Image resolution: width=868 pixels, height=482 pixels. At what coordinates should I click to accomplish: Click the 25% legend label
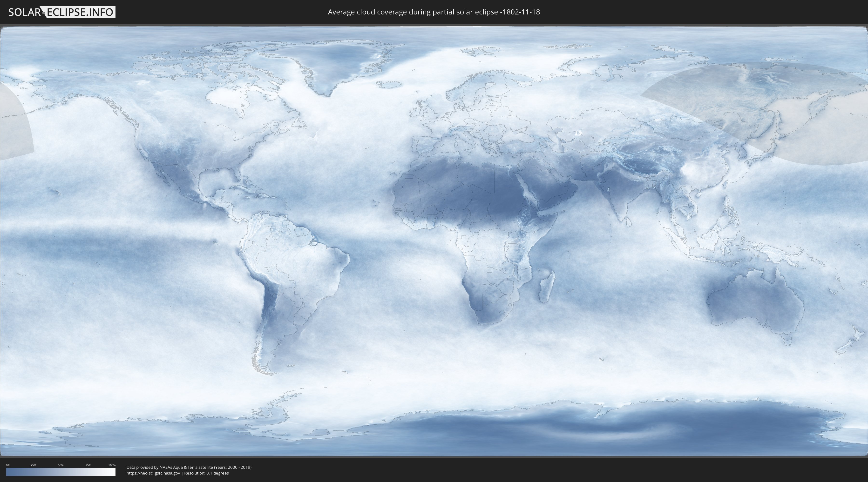33,465
